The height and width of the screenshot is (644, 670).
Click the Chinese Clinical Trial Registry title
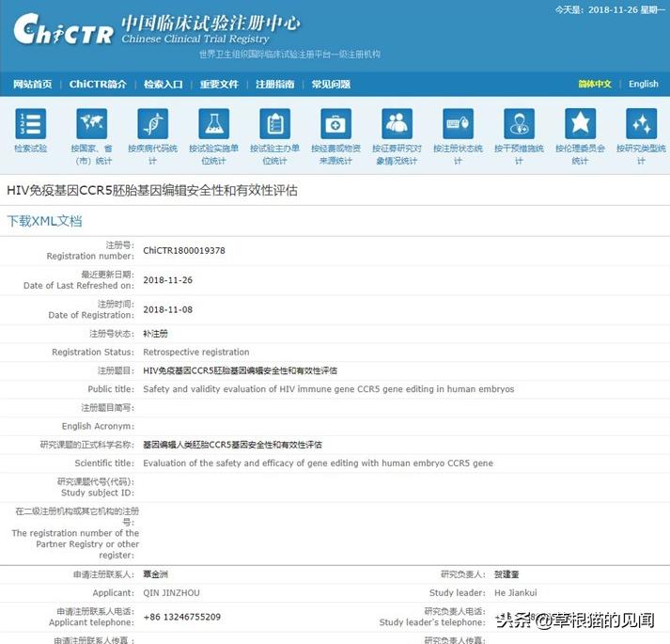195,39
